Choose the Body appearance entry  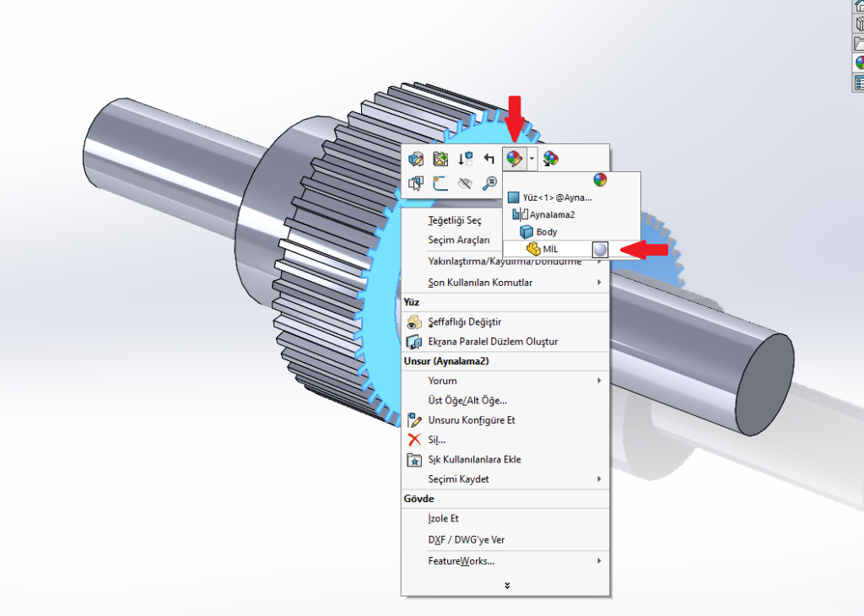pyautogui.click(x=546, y=231)
